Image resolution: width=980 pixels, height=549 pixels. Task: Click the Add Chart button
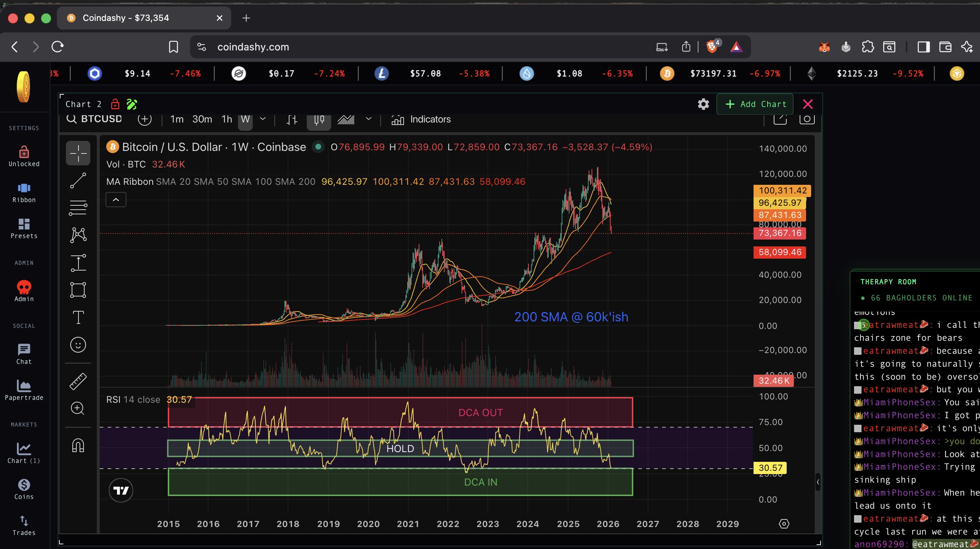(x=755, y=104)
